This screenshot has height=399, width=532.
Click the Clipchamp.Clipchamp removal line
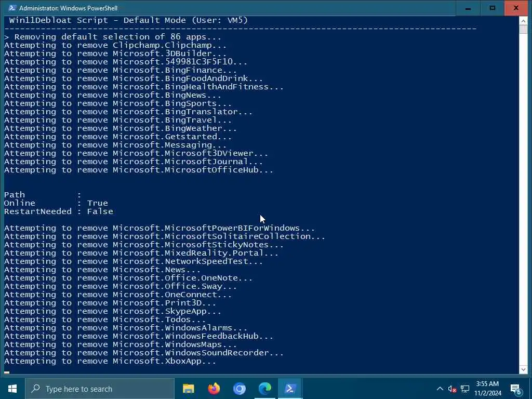click(115, 45)
